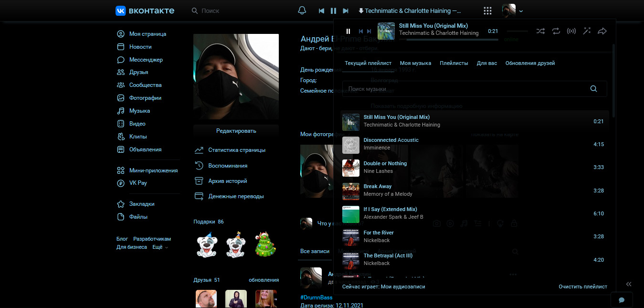Viewport: 644px width, 308px height.
Task: Adjust the player volume slider
Action: tap(517, 31)
